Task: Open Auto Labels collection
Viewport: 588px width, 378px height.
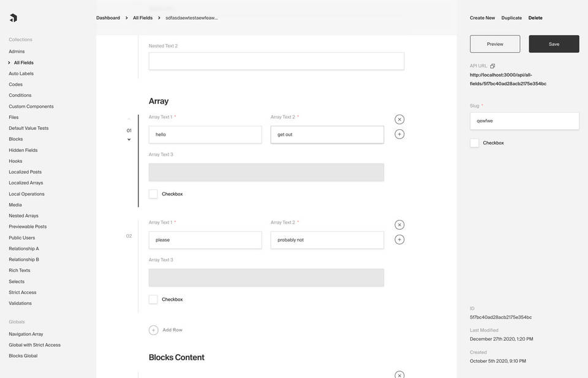Action: click(21, 74)
